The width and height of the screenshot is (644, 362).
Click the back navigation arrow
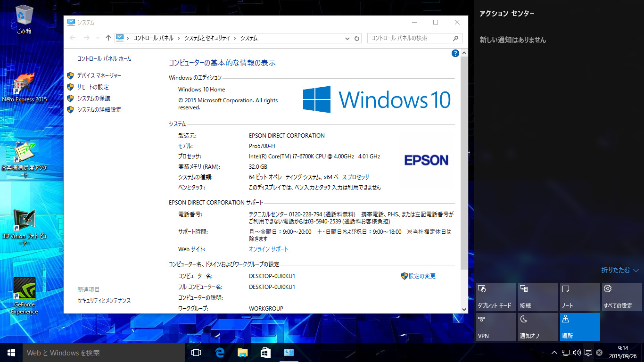[73, 38]
